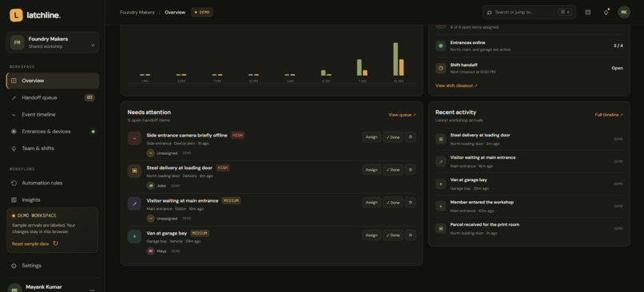
Task: Click the DEMO badge in the header
Action: point(202,12)
